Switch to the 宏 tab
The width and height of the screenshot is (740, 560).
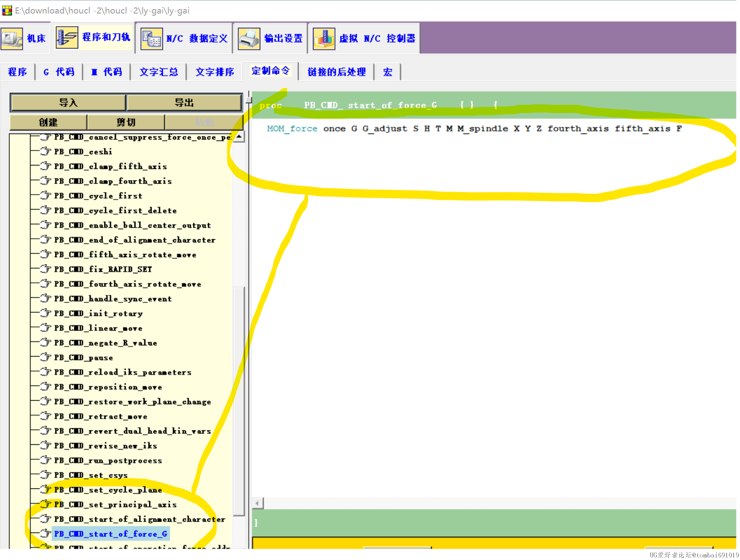coord(388,72)
